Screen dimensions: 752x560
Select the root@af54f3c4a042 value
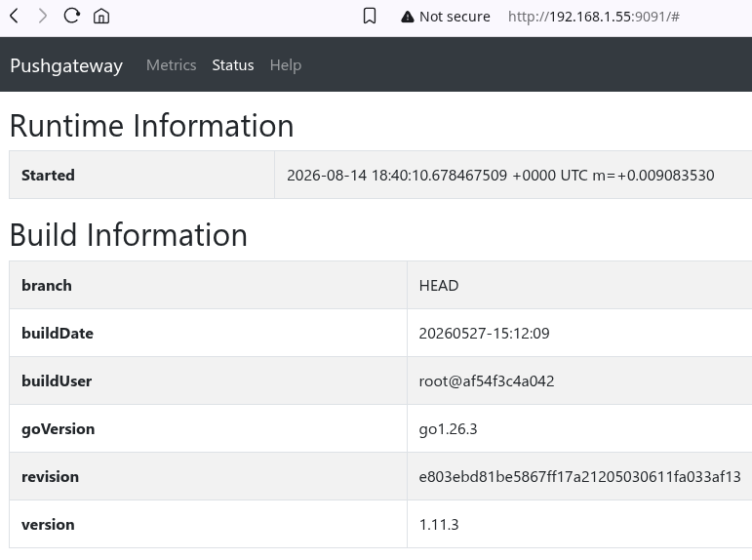pos(487,381)
